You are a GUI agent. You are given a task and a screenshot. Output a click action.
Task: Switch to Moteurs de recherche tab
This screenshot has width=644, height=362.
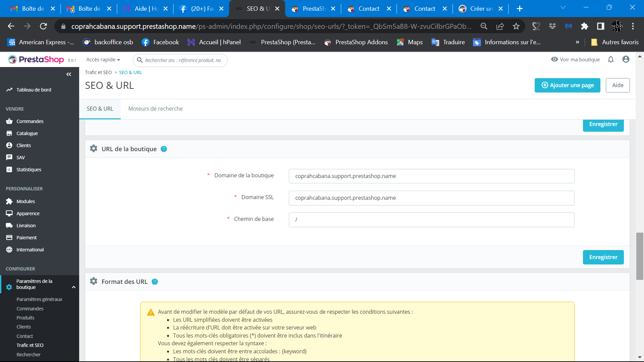point(155,109)
